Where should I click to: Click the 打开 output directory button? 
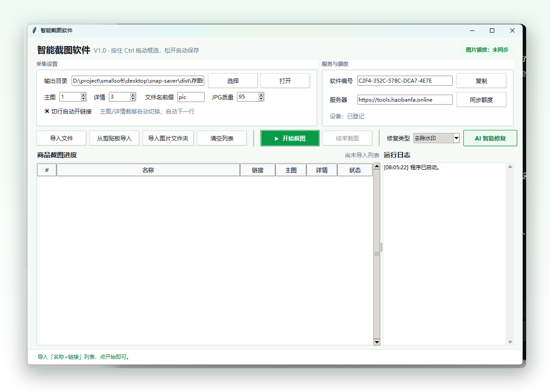point(285,81)
